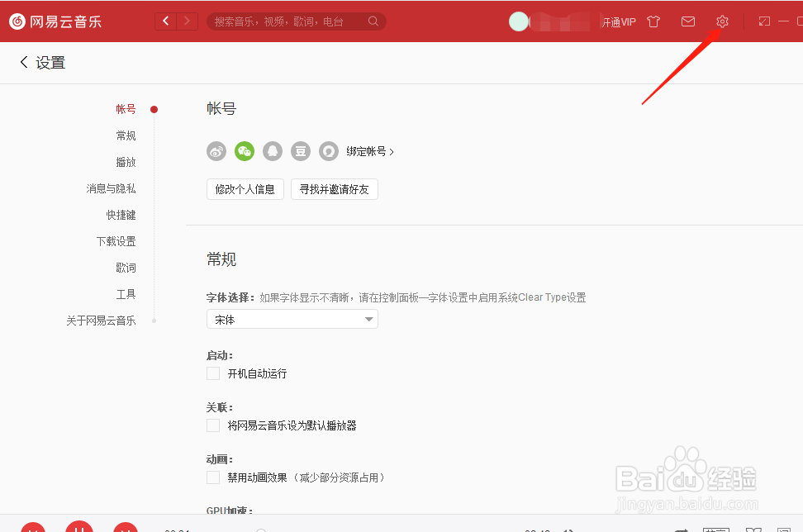The image size is (803, 532).
Task: Open the 宋体 font dropdown
Action: tap(292, 319)
